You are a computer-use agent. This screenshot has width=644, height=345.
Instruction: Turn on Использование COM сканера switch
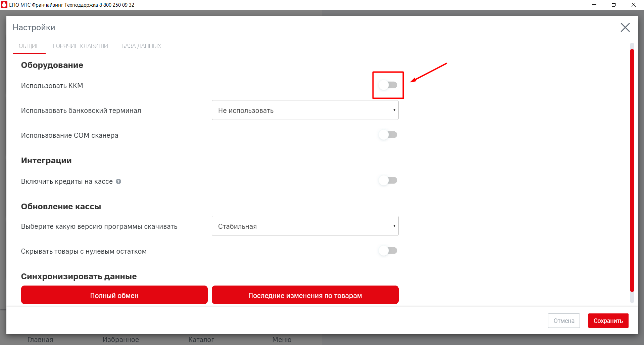[x=388, y=135]
